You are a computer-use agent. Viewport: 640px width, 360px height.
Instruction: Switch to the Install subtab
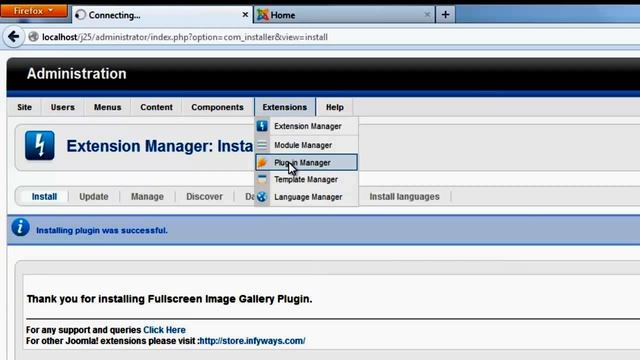pos(44,196)
